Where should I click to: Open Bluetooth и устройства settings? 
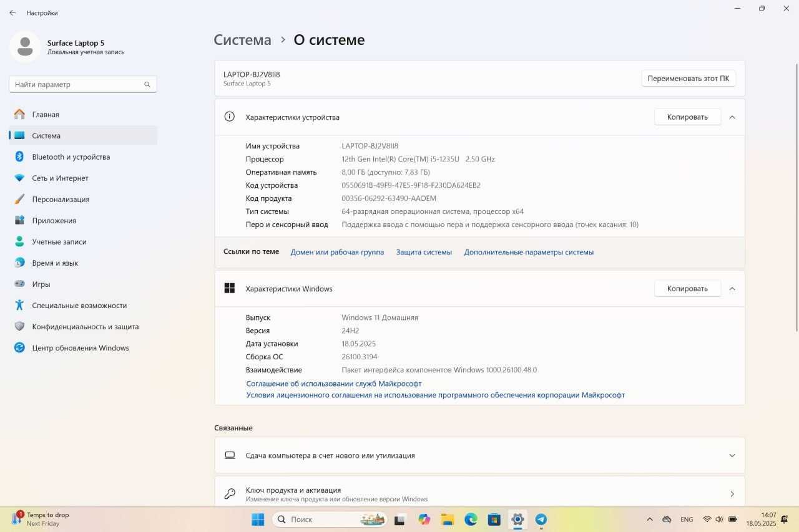pyautogui.click(x=83, y=157)
